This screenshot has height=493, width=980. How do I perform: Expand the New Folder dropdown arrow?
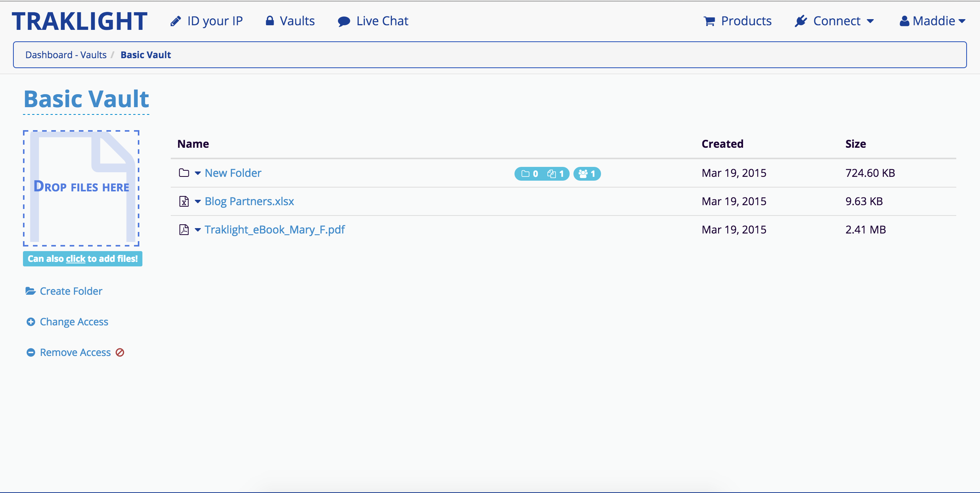tap(198, 173)
